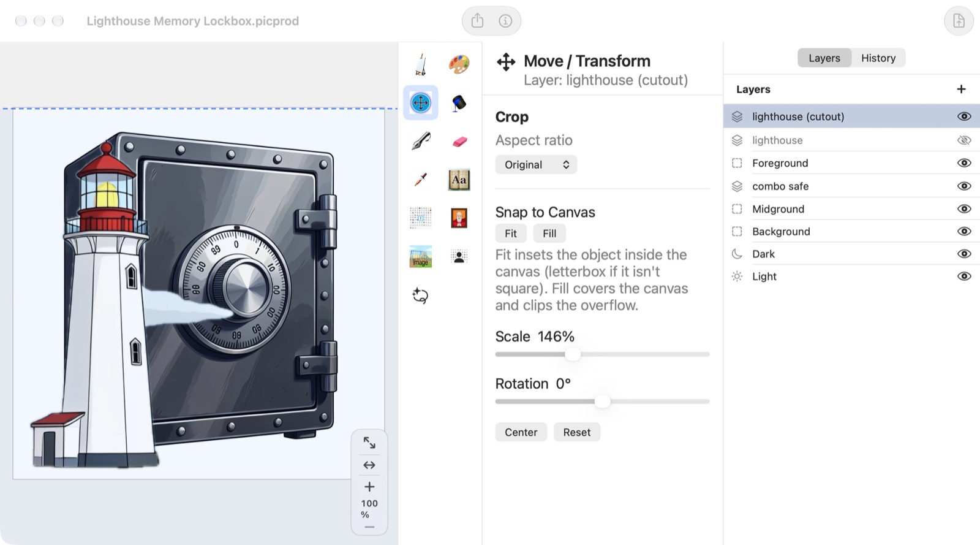Toggle visibility of the Dark layer
Image resolution: width=980 pixels, height=545 pixels.
pos(964,254)
